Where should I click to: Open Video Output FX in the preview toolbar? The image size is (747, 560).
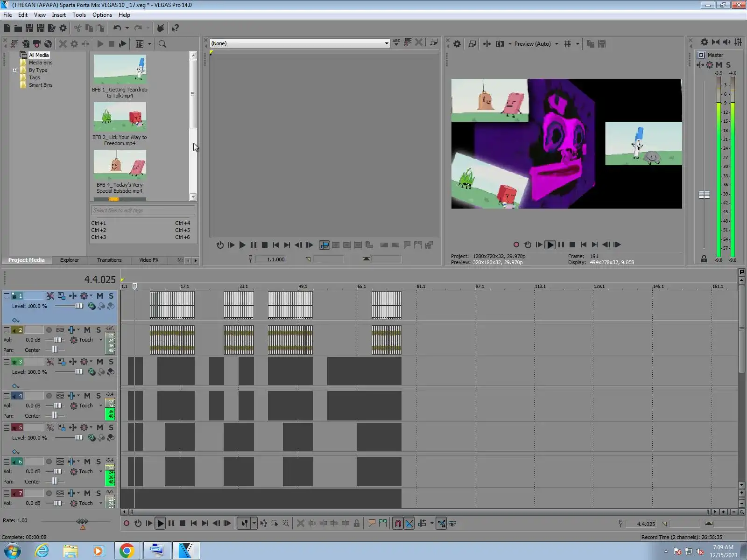[x=487, y=44]
